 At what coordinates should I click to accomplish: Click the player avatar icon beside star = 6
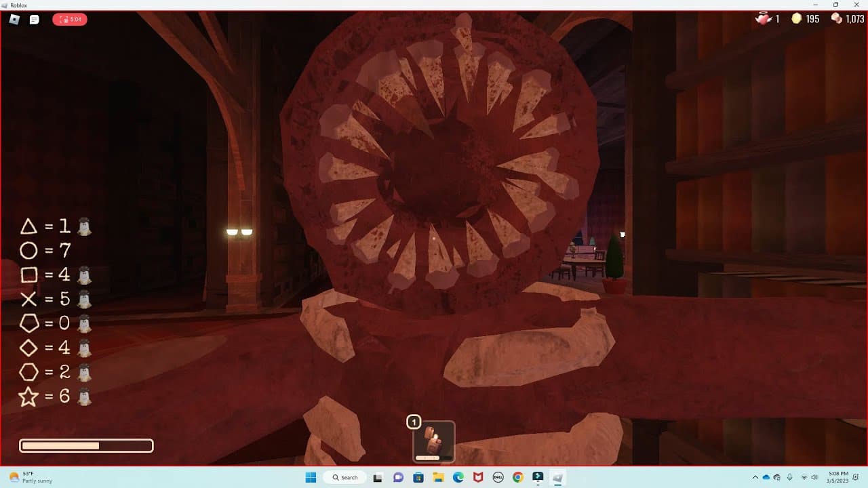(x=84, y=396)
